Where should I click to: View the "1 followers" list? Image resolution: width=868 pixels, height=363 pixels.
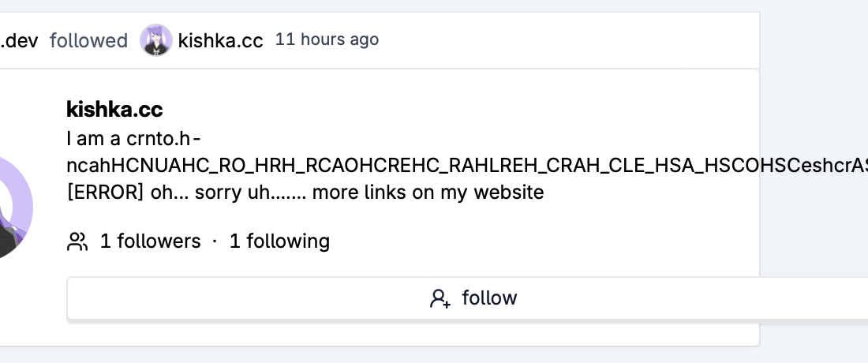point(150,241)
